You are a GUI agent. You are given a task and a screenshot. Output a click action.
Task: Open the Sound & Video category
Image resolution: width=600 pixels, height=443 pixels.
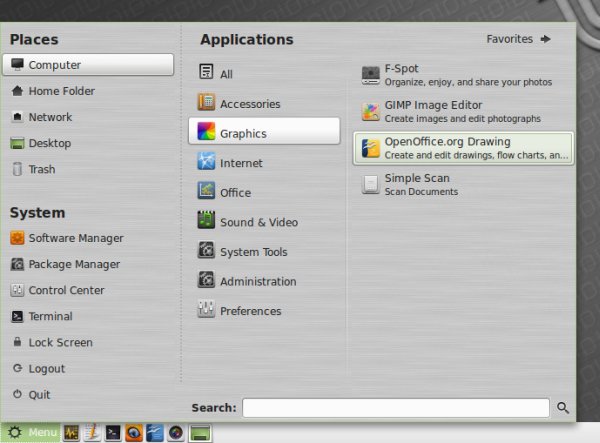pyautogui.click(x=258, y=222)
